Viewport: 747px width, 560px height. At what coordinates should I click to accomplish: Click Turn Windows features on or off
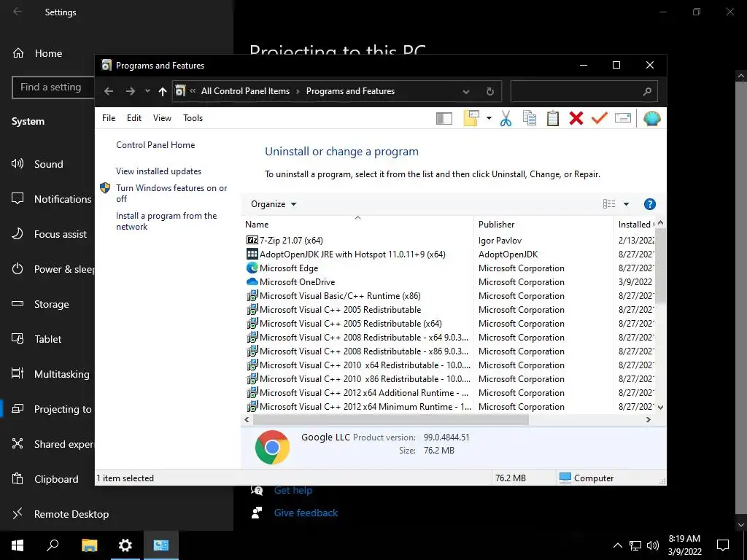tap(171, 193)
